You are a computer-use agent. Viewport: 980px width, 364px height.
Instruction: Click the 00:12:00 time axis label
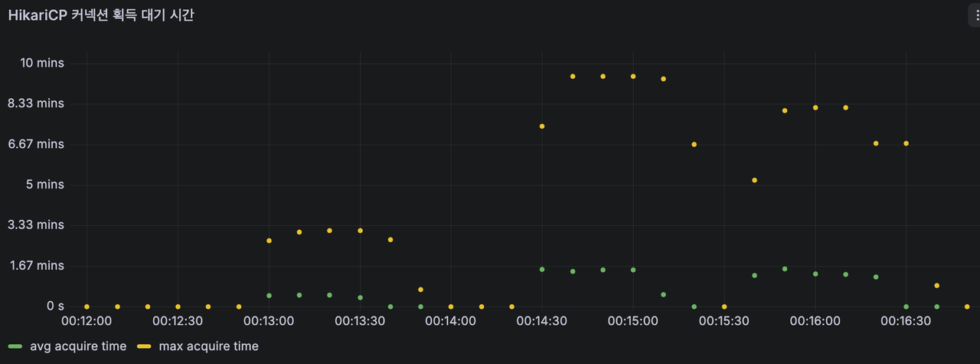click(87, 321)
